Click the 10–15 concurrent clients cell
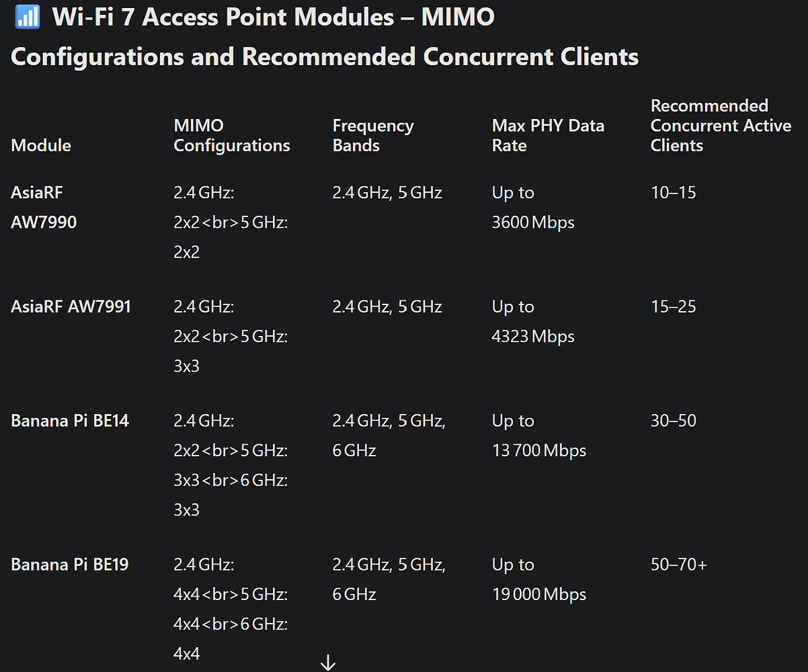Image resolution: width=808 pixels, height=672 pixels. click(674, 193)
